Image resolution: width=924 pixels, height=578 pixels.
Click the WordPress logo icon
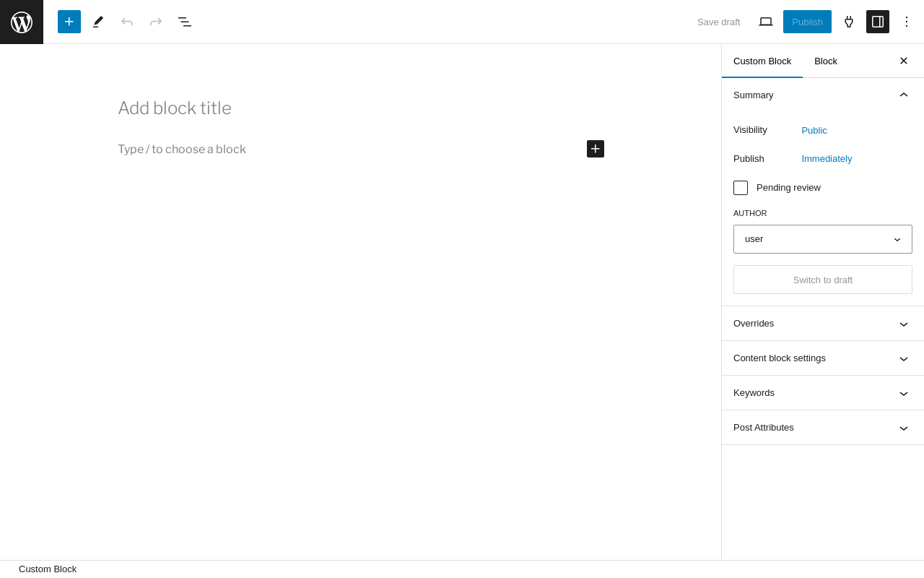(x=22, y=22)
